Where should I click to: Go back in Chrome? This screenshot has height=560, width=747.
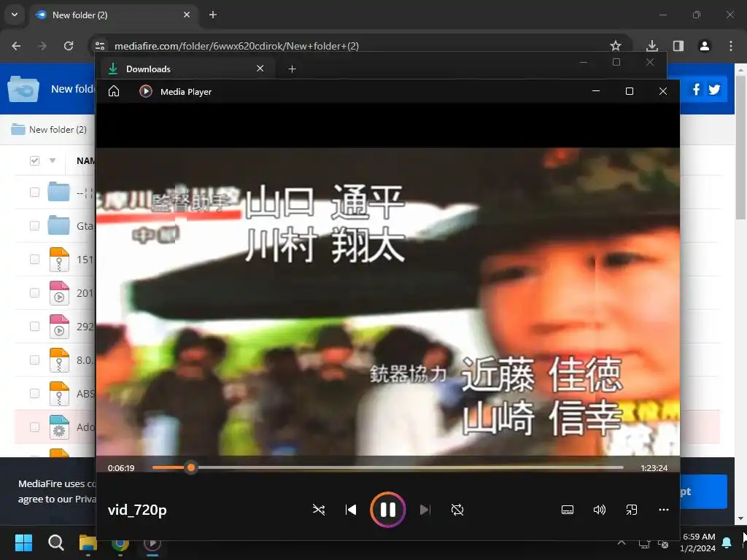(x=16, y=46)
